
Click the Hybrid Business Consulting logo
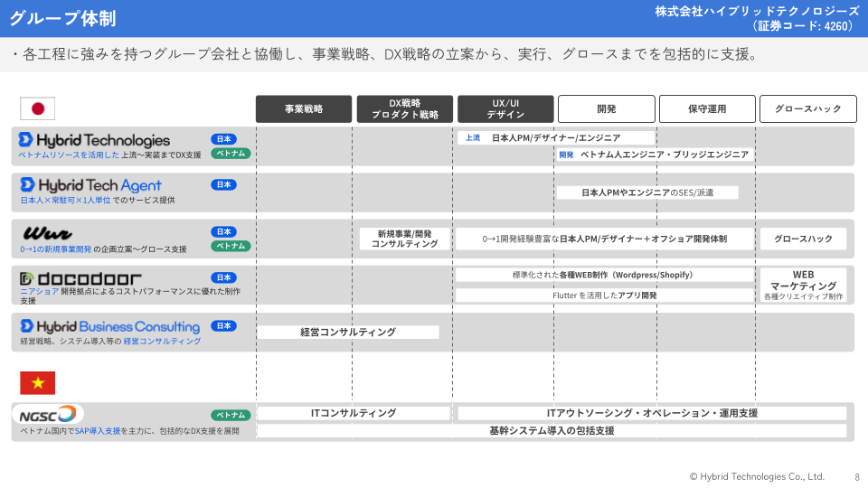(110, 326)
